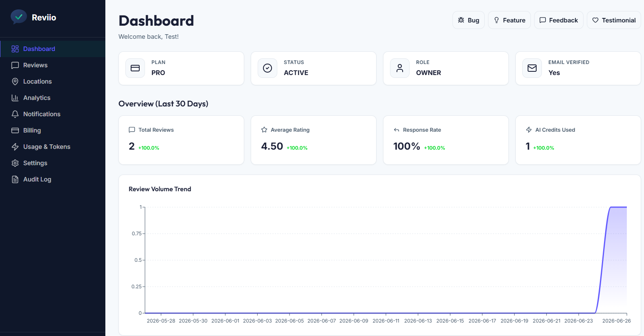Select the Email Verified 'Yes' value
Viewport: 644px width, 336px height.
tap(554, 73)
